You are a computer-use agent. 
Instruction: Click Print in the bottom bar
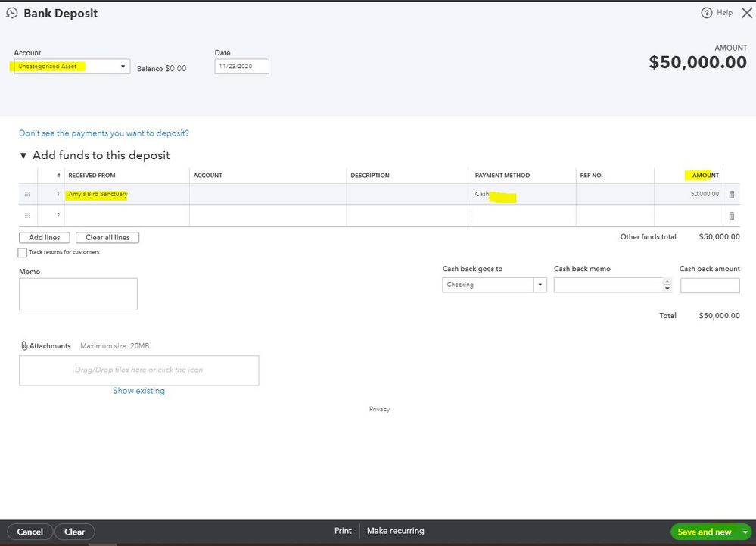point(343,531)
